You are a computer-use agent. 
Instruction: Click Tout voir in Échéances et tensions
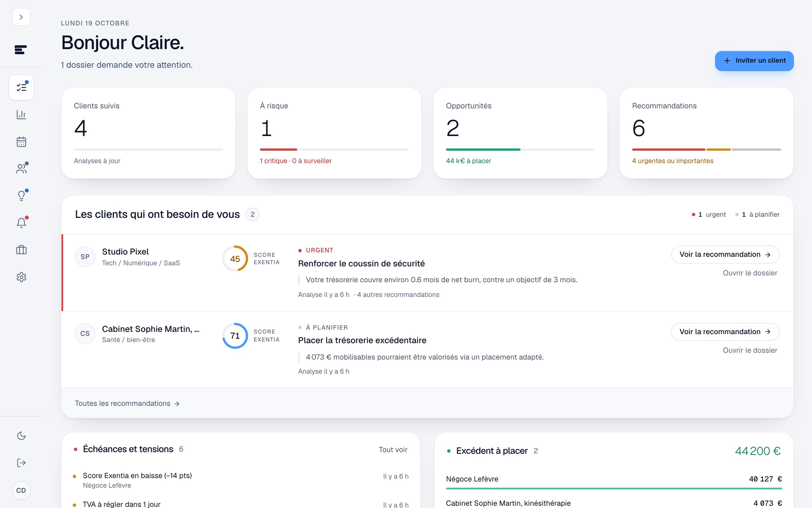pos(393,450)
